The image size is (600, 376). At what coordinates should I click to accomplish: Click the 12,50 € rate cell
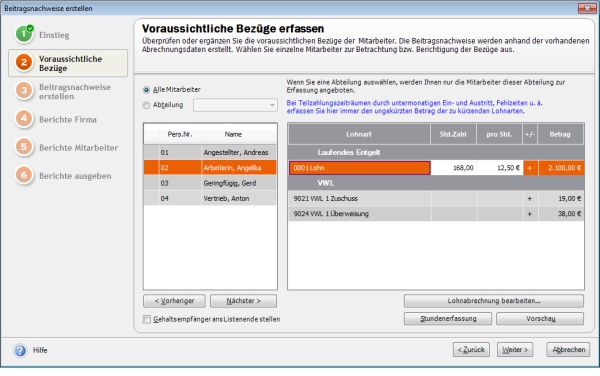(499, 168)
